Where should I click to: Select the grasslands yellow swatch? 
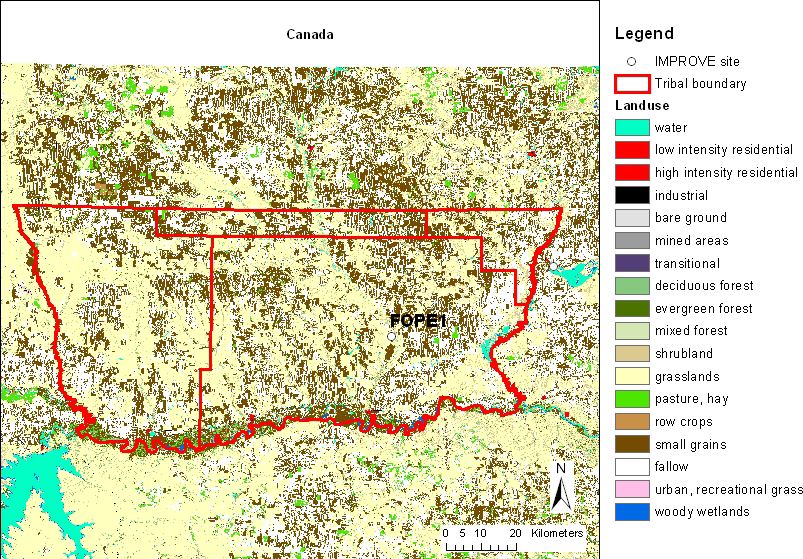point(632,376)
